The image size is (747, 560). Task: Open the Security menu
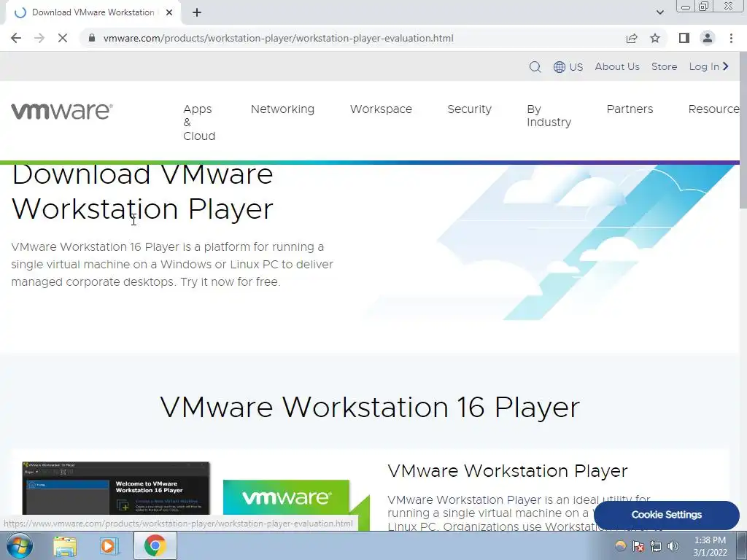[469, 109]
